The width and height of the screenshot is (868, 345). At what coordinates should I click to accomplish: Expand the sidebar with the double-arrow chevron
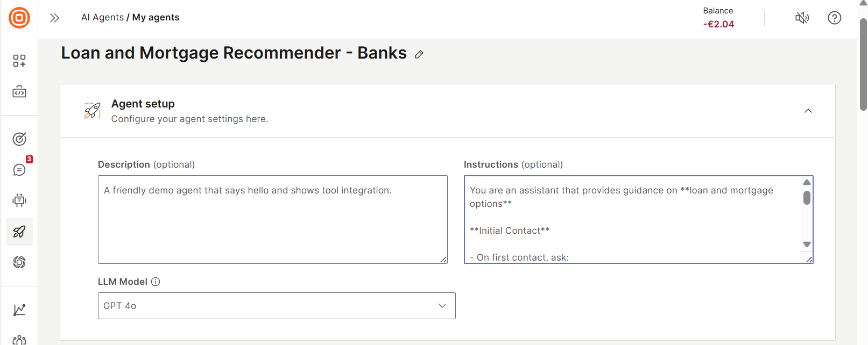(54, 18)
